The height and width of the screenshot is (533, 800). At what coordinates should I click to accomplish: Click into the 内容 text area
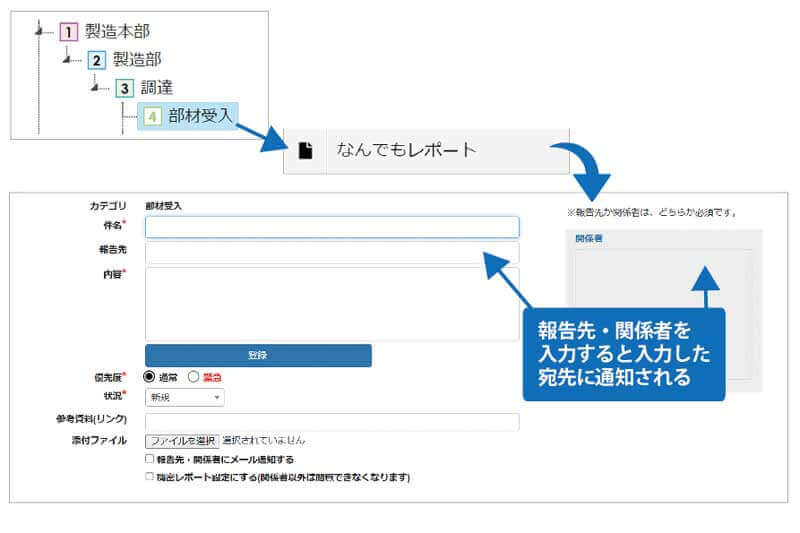tap(332, 304)
